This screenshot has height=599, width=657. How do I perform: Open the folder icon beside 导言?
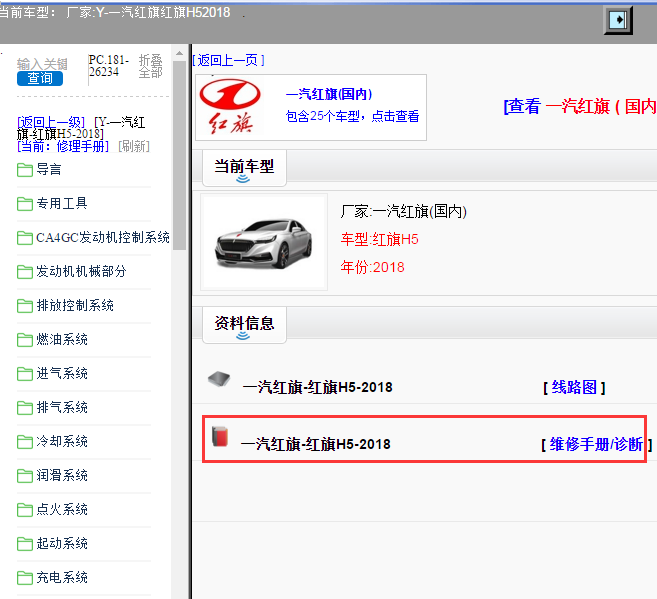tap(25, 170)
